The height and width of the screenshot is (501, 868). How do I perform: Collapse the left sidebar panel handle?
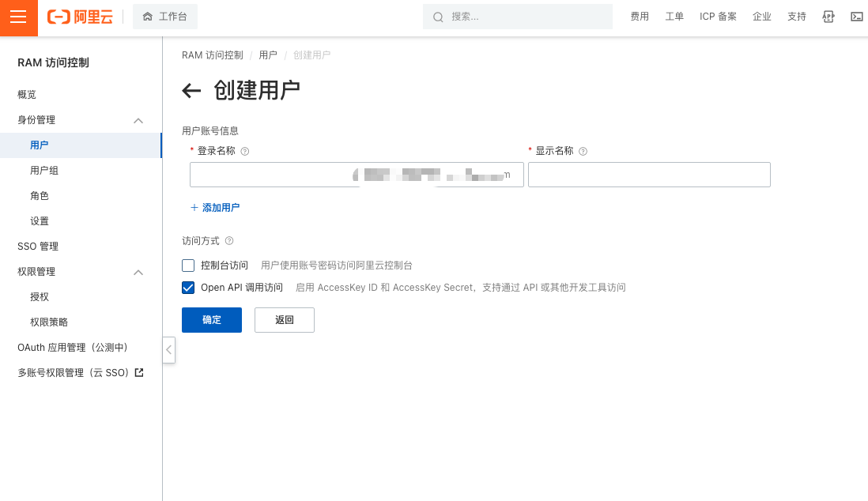168,349
